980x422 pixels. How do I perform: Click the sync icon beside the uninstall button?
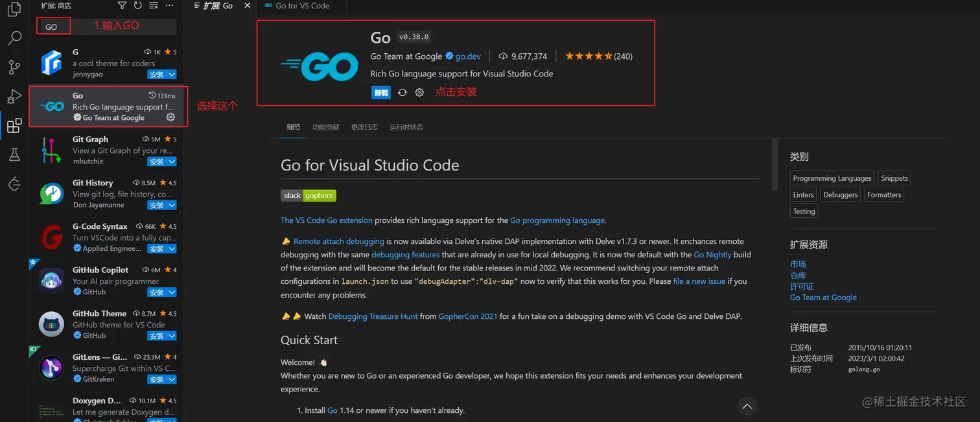(402, 93)
